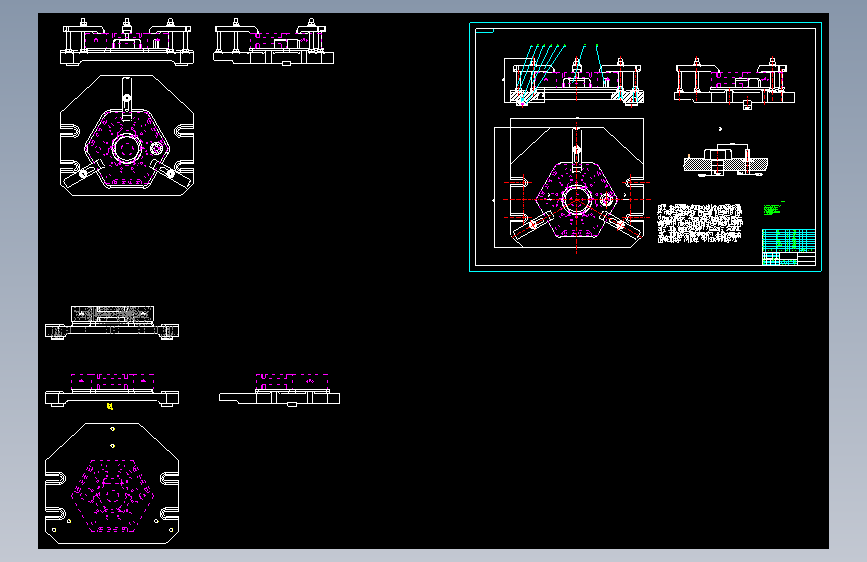Select the white technical notes text block
The image size is (867, 562).
(x=699, y=223)
